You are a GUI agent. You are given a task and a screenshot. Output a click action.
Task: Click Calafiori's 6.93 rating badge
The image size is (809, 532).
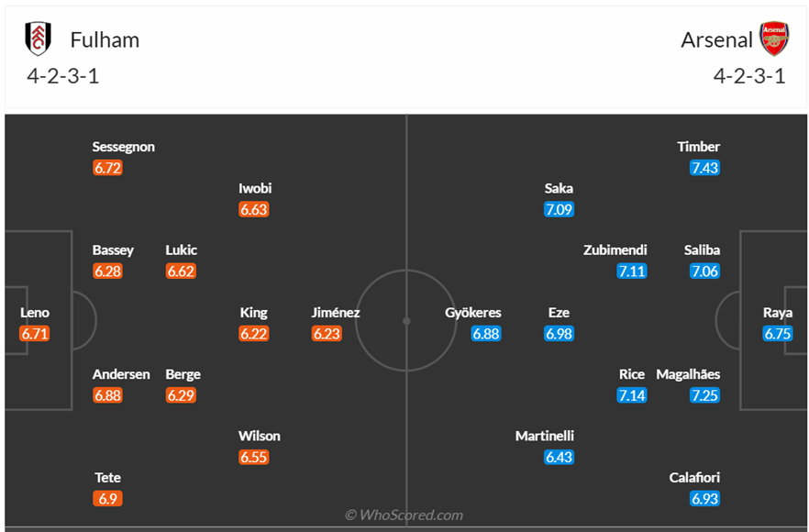[705, 499]
